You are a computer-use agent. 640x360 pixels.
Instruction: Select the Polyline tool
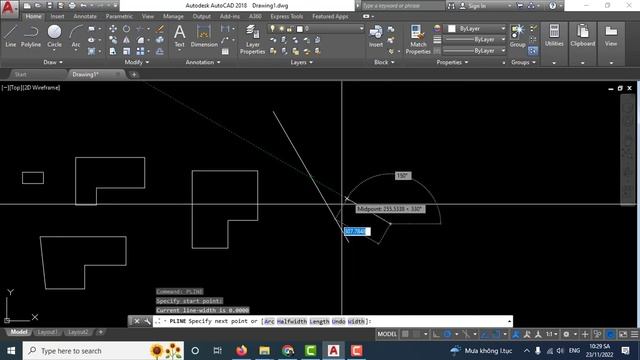pyautogui.click(x=31, y=36)
